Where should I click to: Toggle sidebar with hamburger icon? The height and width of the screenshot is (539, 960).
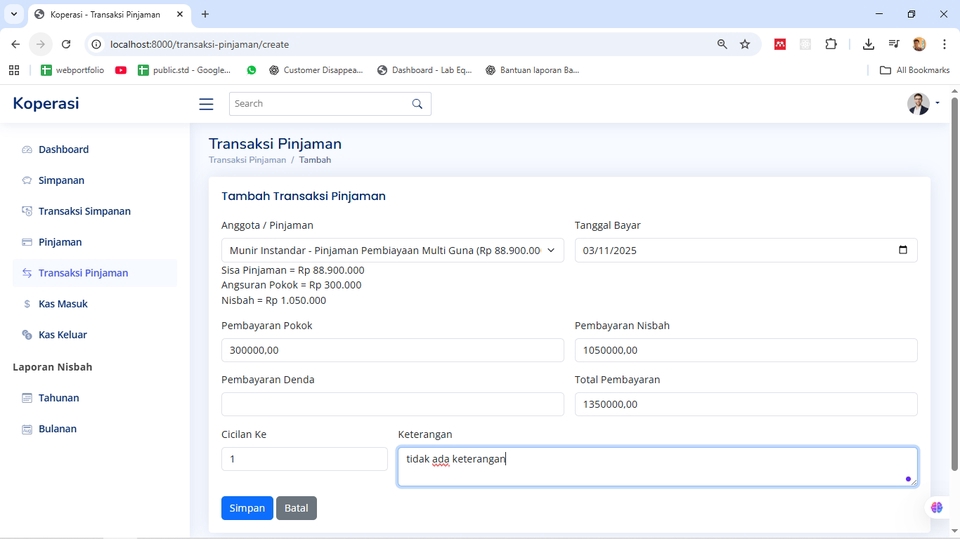pyautogui.click(x=206, y=104)
